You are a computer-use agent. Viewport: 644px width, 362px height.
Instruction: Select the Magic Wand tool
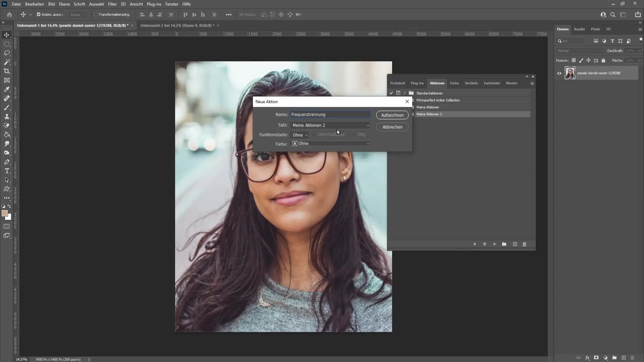[x=7, y=62]
